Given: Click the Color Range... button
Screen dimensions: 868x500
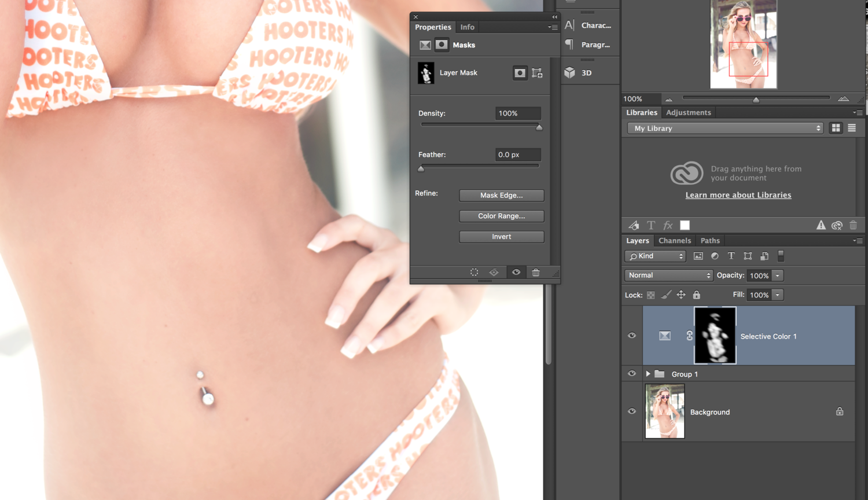Looking at the screenshot, I should click(501, 216).
